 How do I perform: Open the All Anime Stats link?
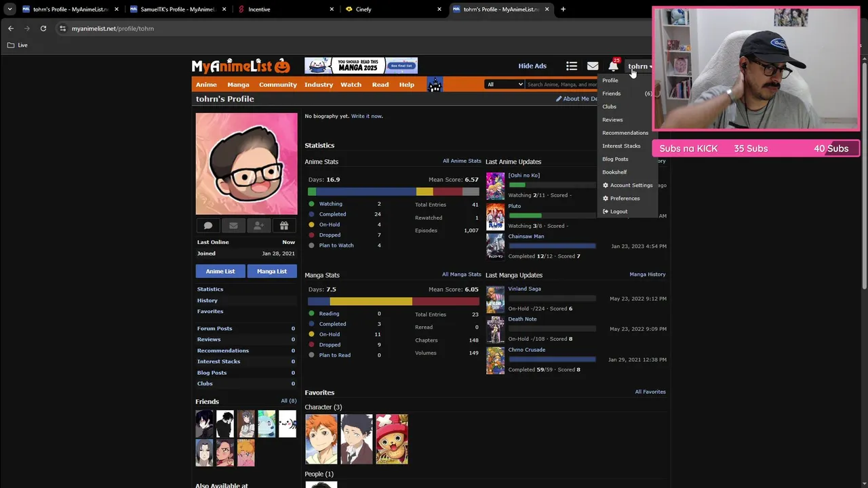pyautogui.click(x=462, y=161)
